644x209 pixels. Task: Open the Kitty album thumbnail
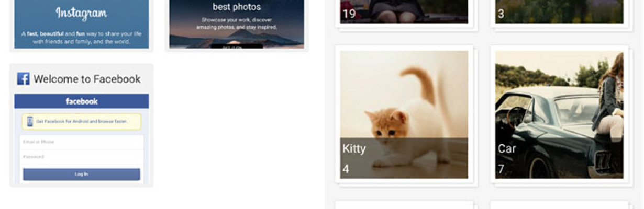coord(404,114)
